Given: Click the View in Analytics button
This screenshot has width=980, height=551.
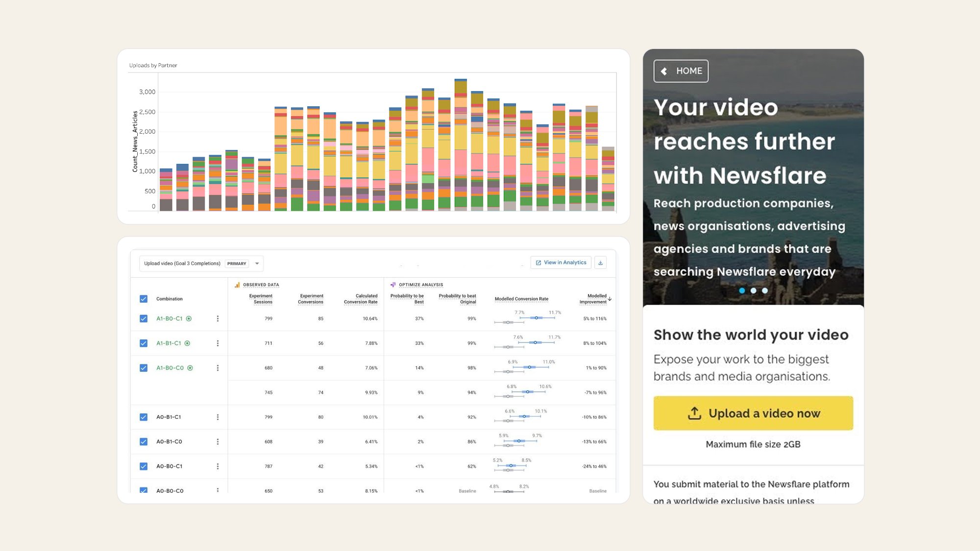Looking at the screenshot, I should click(561, 262).
